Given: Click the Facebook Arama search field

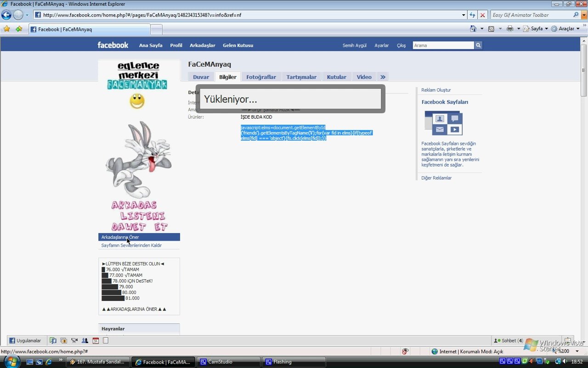Looking at the screenshot, I should click(x=443, y=45).
